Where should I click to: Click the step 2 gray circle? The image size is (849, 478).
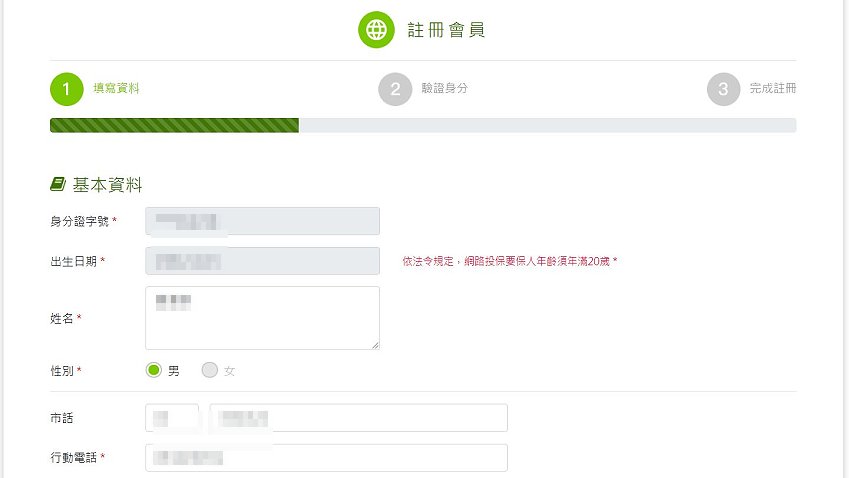[x=395, y=89]
